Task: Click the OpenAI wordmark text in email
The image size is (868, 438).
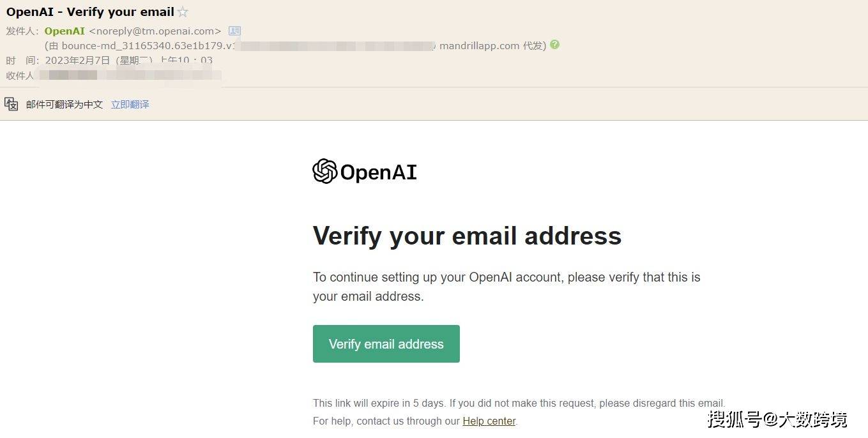Action: click(378, 172)
